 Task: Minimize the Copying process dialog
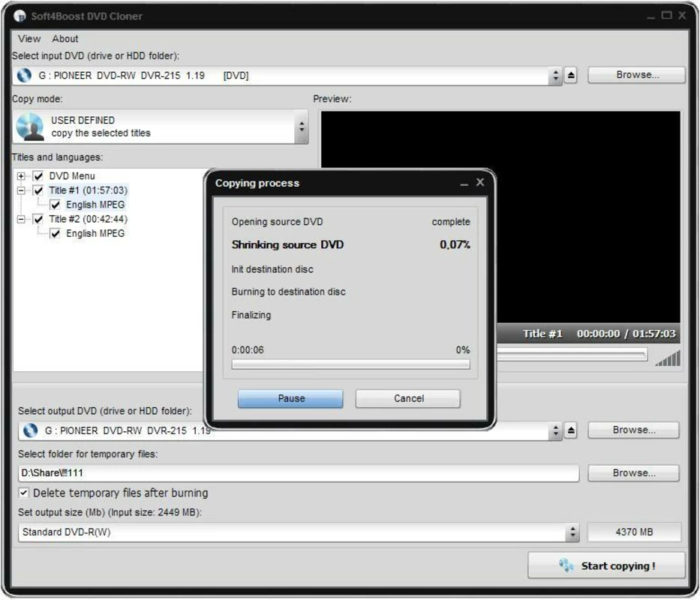point(464,183)
